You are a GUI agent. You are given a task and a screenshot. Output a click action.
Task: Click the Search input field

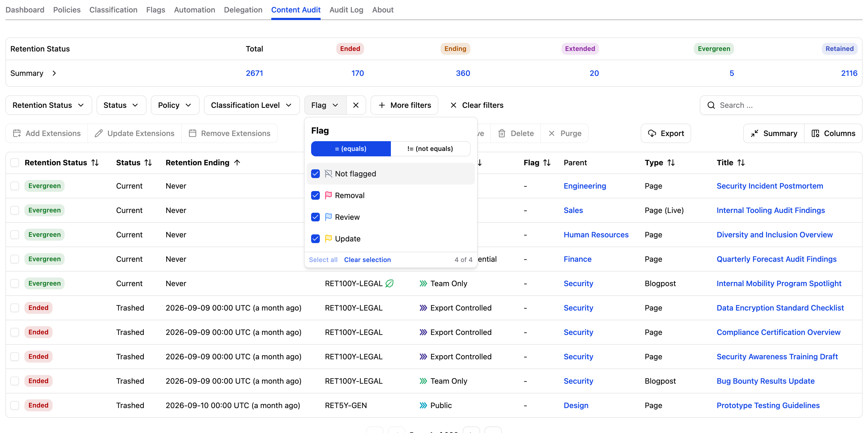781,105
